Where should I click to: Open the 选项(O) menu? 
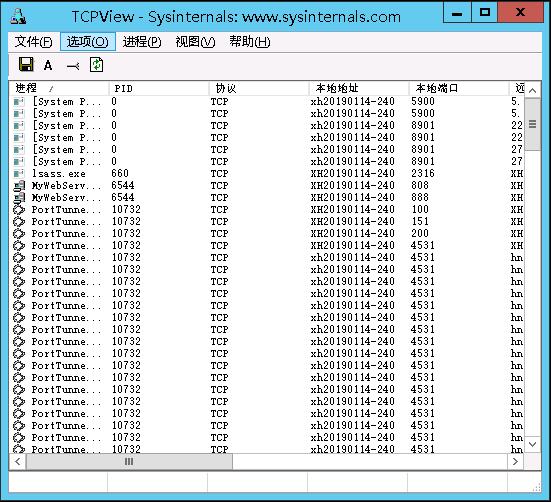point(87,42)
